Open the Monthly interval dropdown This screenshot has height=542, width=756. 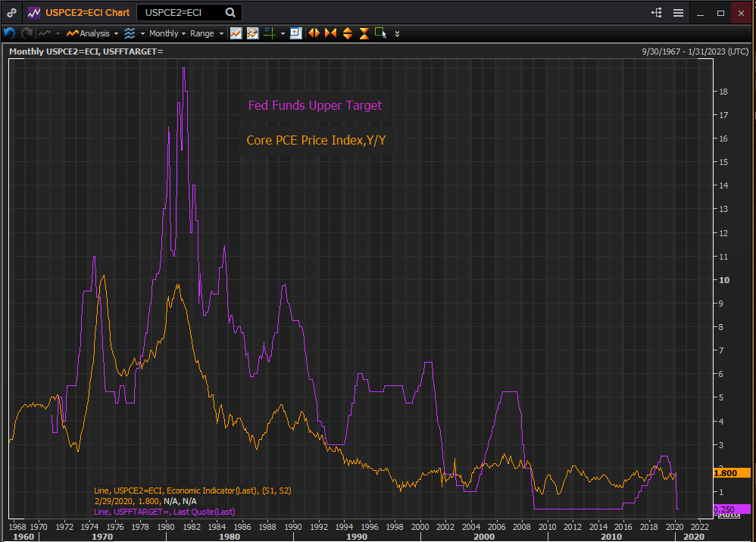tap(167, 33)
